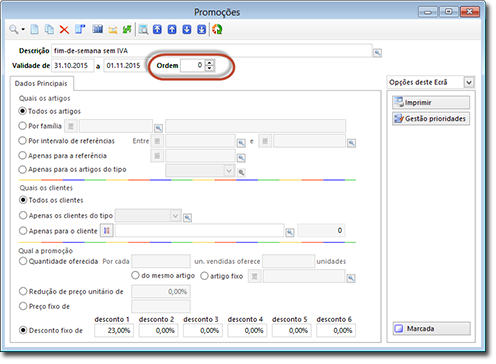Click the green arrows sync toolbar icon
This screenshot has height=364, width=496.
click(127, 29)
